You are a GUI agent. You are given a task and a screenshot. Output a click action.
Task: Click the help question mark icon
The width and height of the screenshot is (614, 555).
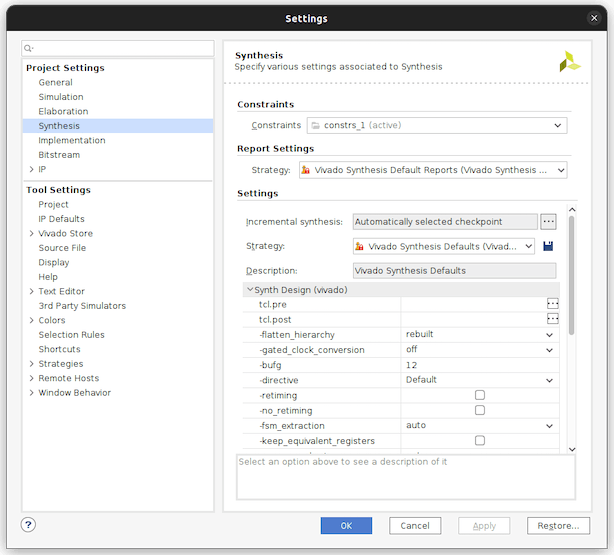tap(29, 525)
